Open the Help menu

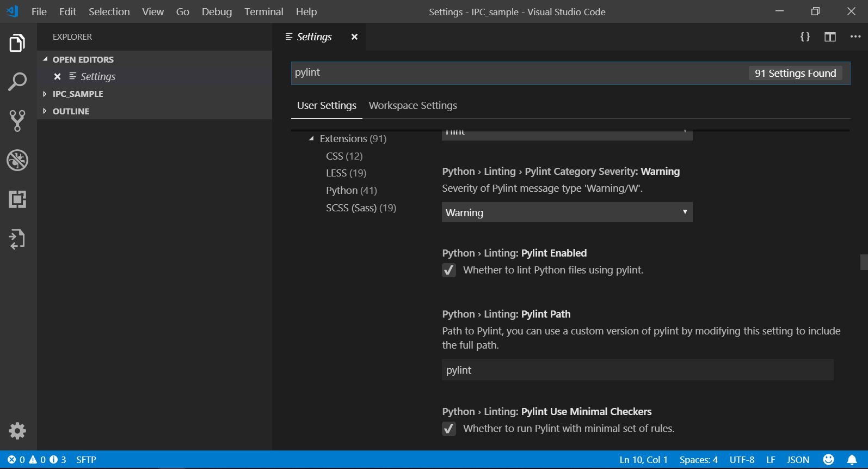(x=306, y=11)
